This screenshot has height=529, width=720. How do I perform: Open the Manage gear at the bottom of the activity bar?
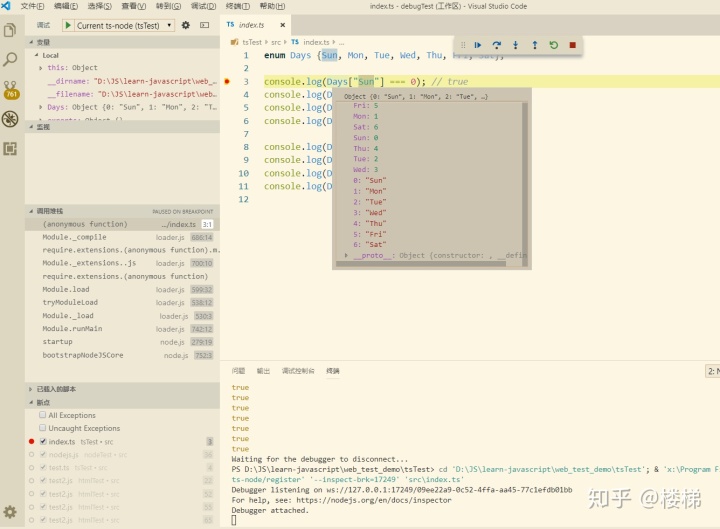(x=10, y=512)
